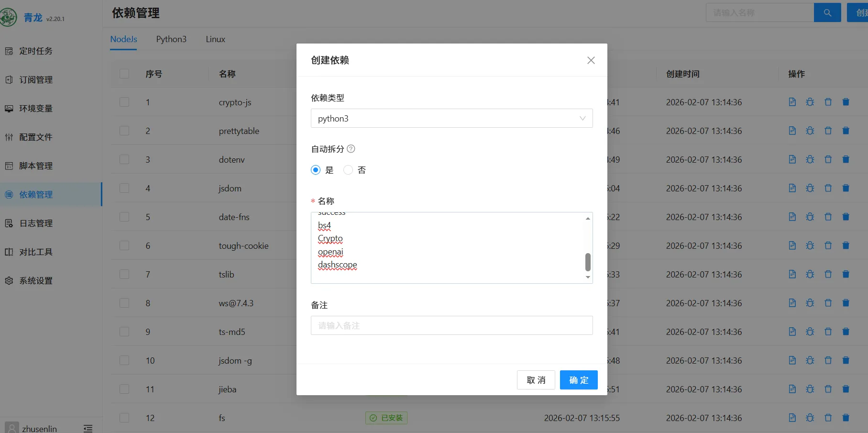This screenshot has height=433, width=868.
Task: Click help icon beside 自动拆分
Action: click(351, 149)
